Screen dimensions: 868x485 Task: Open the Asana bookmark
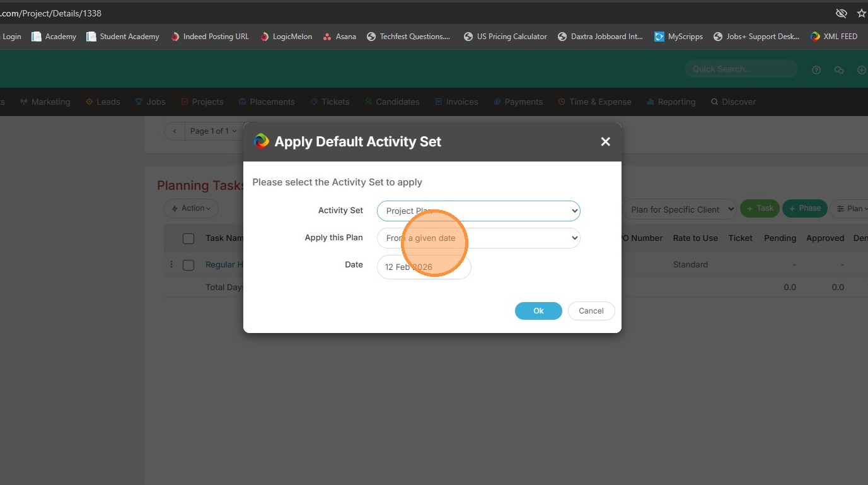point(339,37)
